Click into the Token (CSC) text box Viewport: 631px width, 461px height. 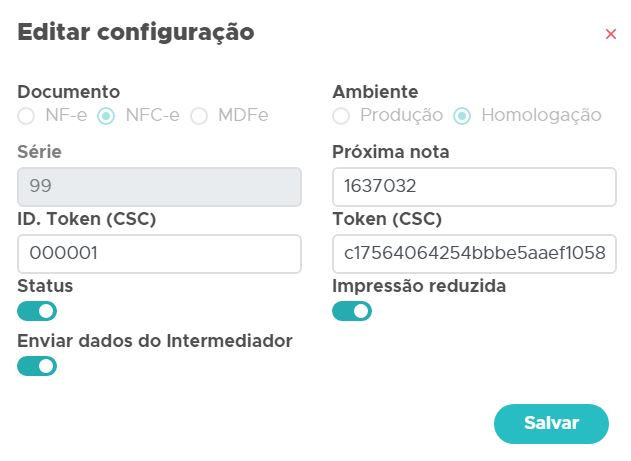pyautogui.click(x=474, y=254)
